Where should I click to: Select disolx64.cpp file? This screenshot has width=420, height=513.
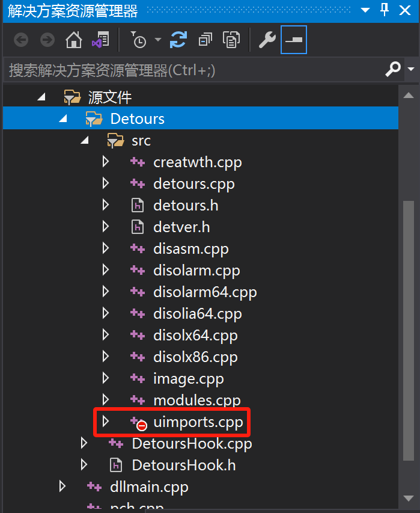point(195,336)
